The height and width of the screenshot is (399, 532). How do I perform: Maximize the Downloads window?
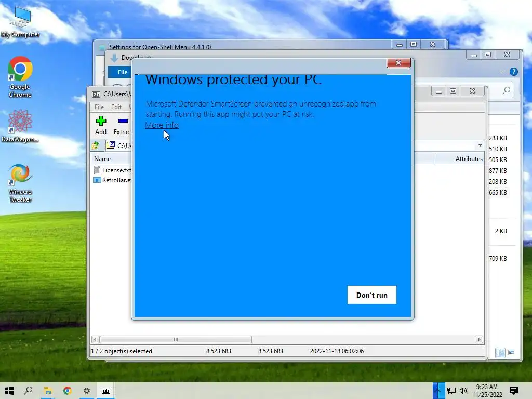click(487, 55)
